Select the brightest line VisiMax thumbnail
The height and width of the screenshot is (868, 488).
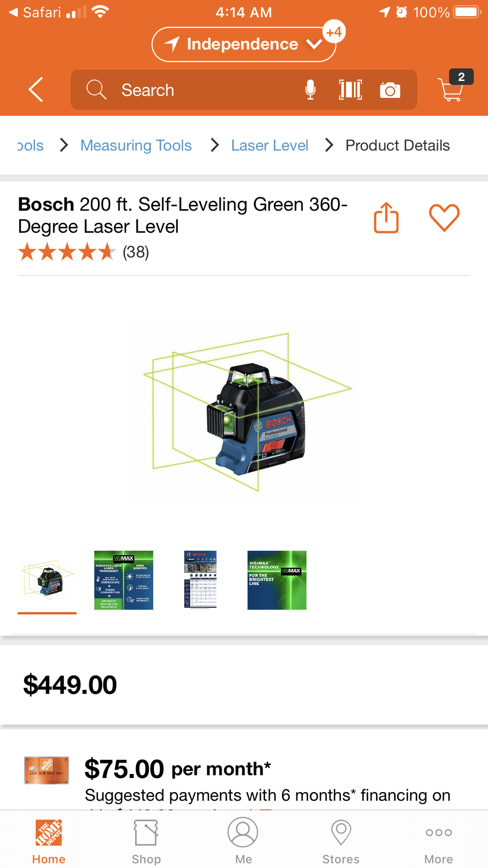[x=277, y=580]
